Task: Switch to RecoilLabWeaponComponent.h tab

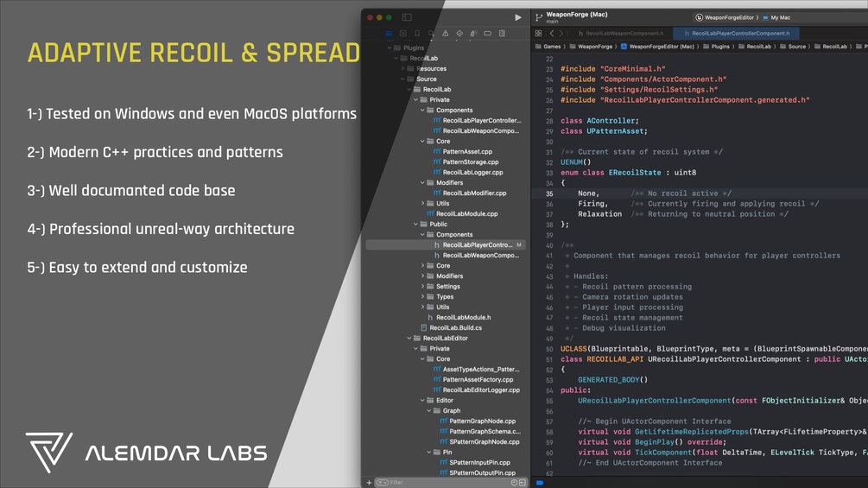Action: [x=620, y=33]
